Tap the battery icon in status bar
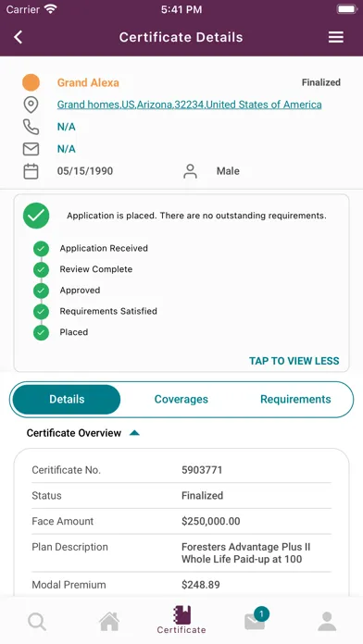The width and height of the screenshot is (363, 644). 347,9
